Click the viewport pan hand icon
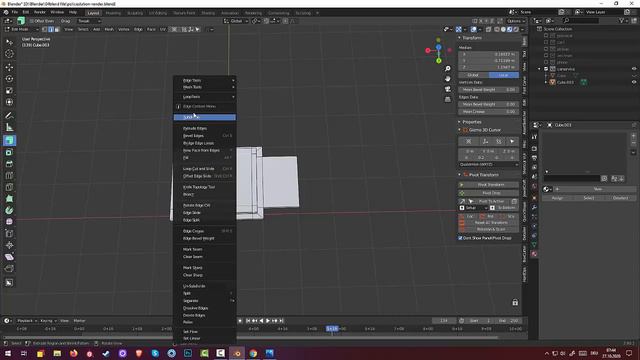The height and width of the screenshot is (360, 640). click(x=448, y=79)
